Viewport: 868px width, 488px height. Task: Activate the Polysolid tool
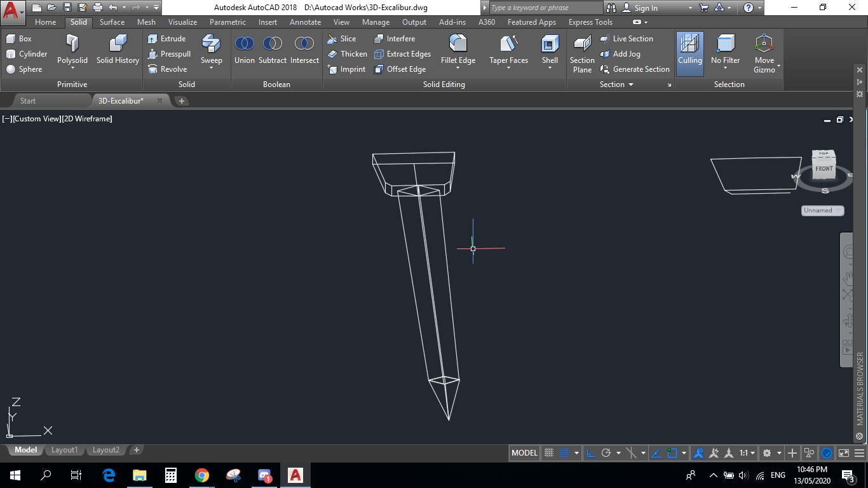tap(72, 50)
